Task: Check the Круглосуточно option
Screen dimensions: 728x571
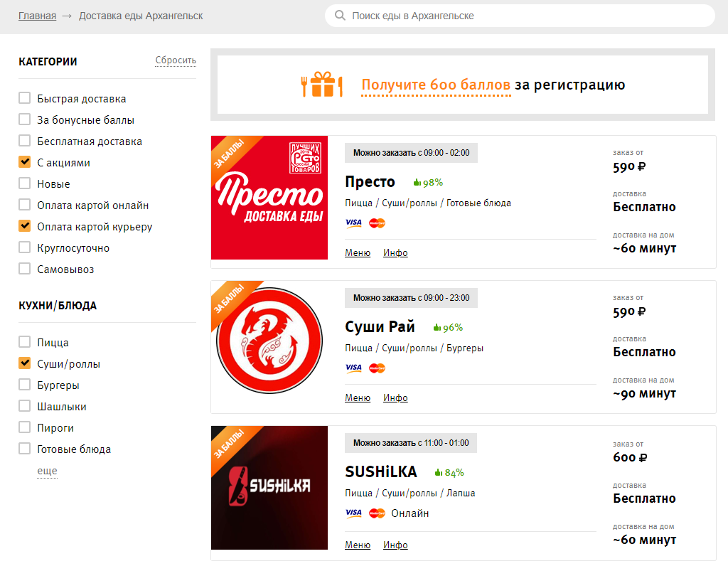Action: [25, 247]
